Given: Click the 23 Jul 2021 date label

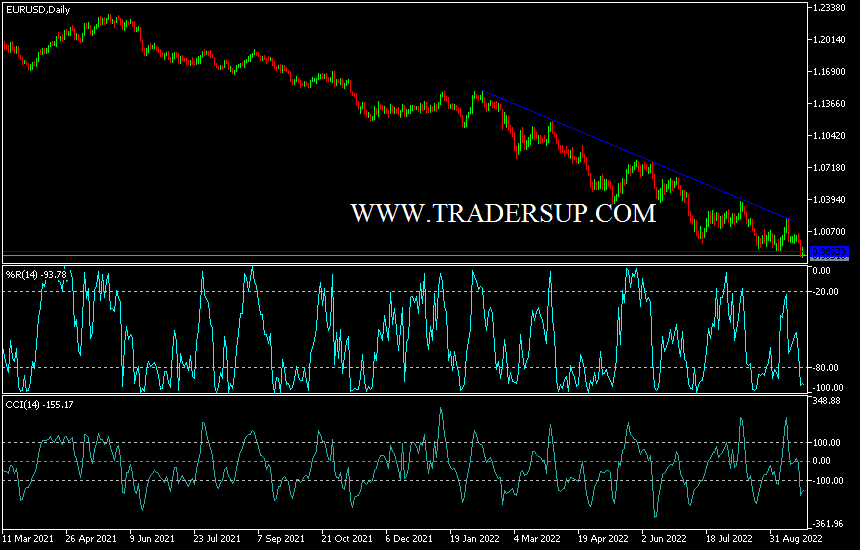Looking at the screenshot, I should tap(217, 538).
